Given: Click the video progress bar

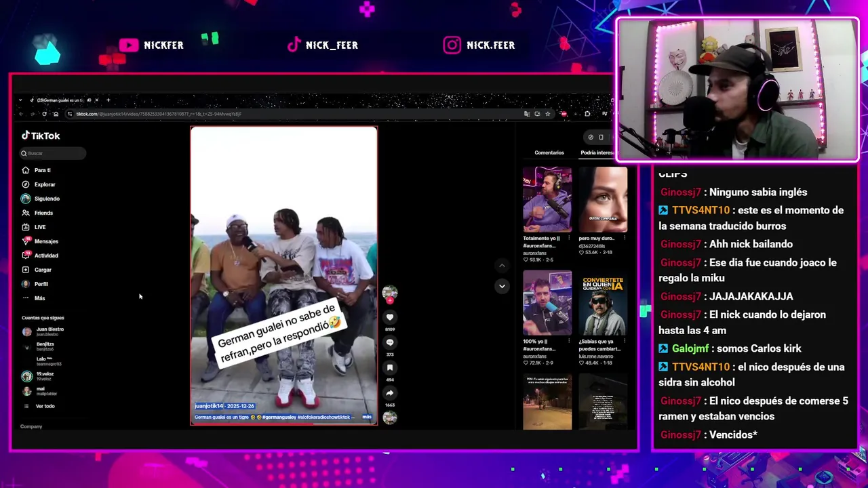Looking at the screenshot, I should pos(283,424).
